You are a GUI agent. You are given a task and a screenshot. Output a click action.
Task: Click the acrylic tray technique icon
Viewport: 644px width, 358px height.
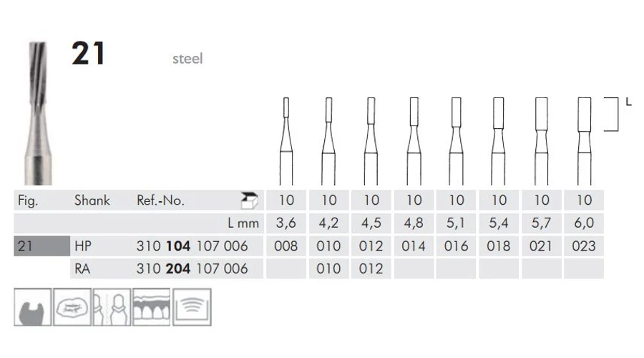192,307
